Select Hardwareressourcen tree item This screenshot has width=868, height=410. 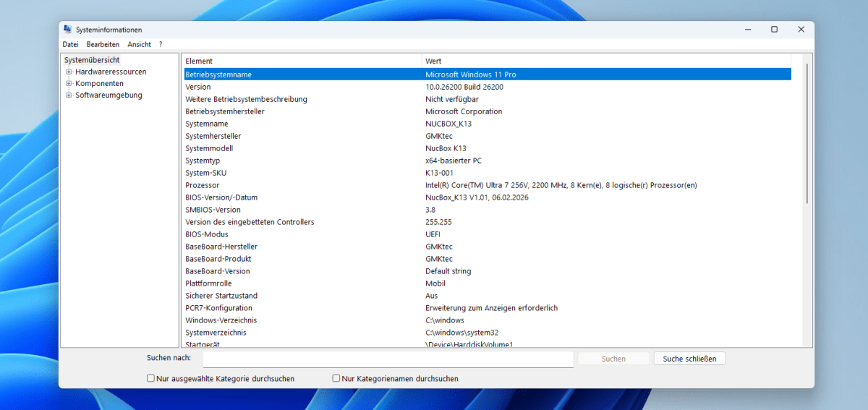pyautogui.click(x=111, y=72)
